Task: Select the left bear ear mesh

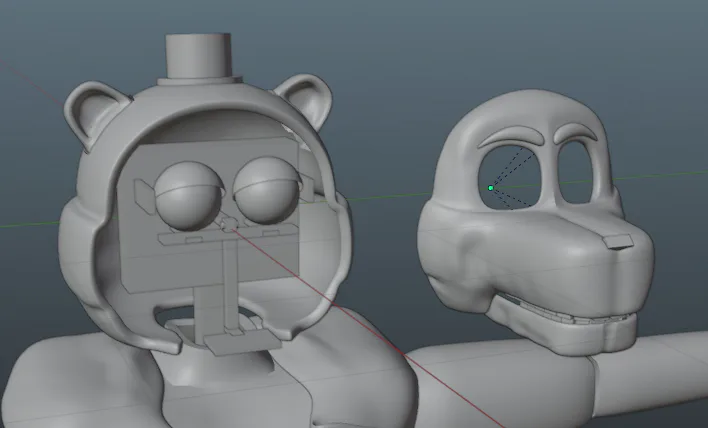Action: click(96, 114)
